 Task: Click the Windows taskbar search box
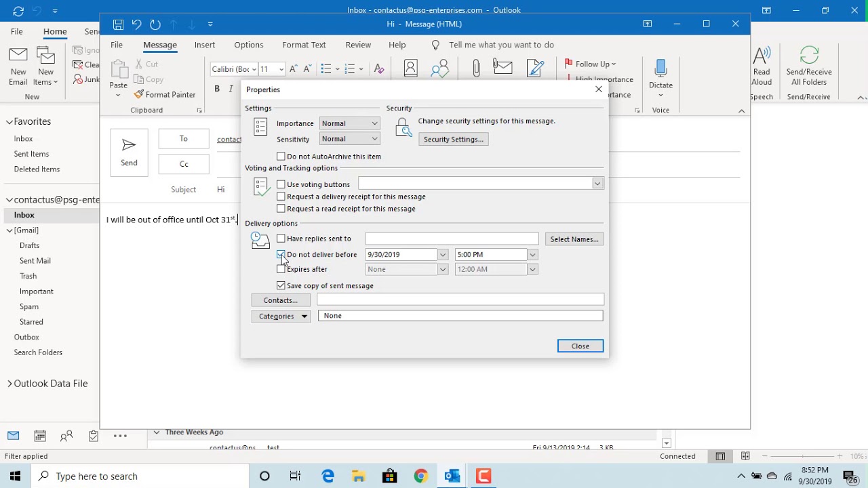click(140, 476)
